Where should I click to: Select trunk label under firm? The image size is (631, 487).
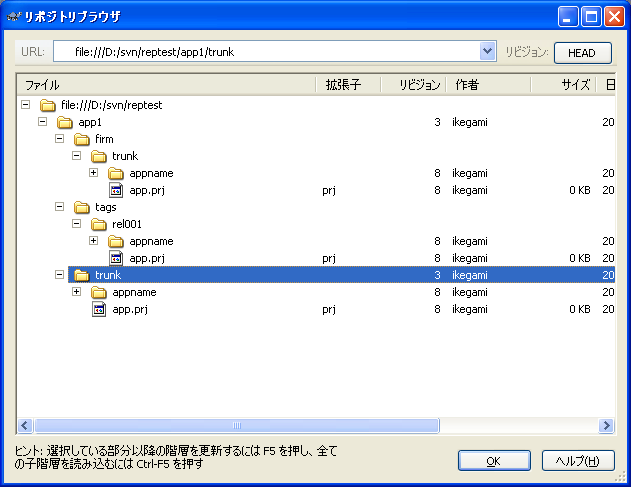(125, 156)
